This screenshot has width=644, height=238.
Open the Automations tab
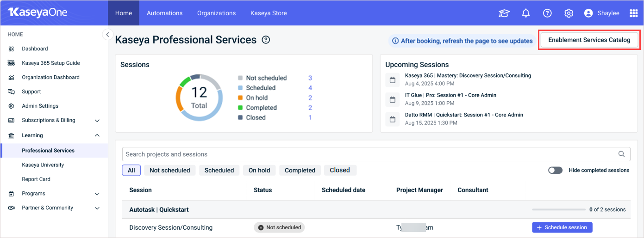coord(165,13)
